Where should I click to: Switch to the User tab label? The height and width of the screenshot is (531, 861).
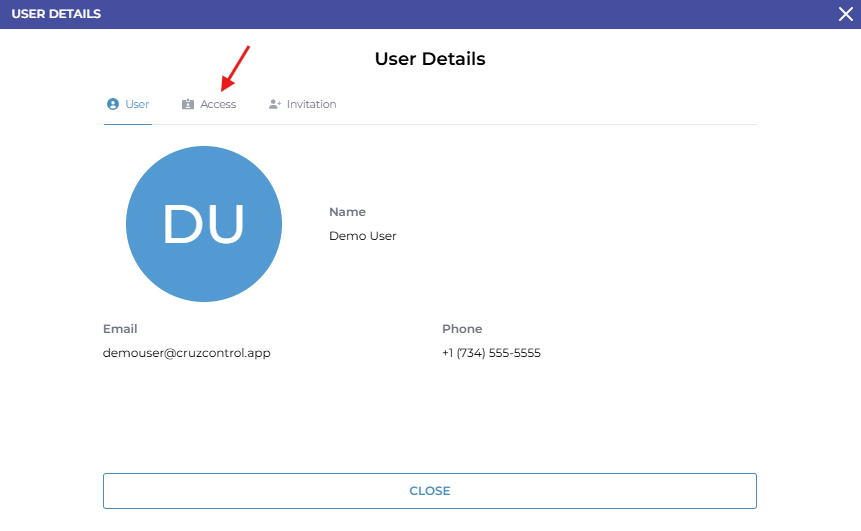click(x=137, y=104)
